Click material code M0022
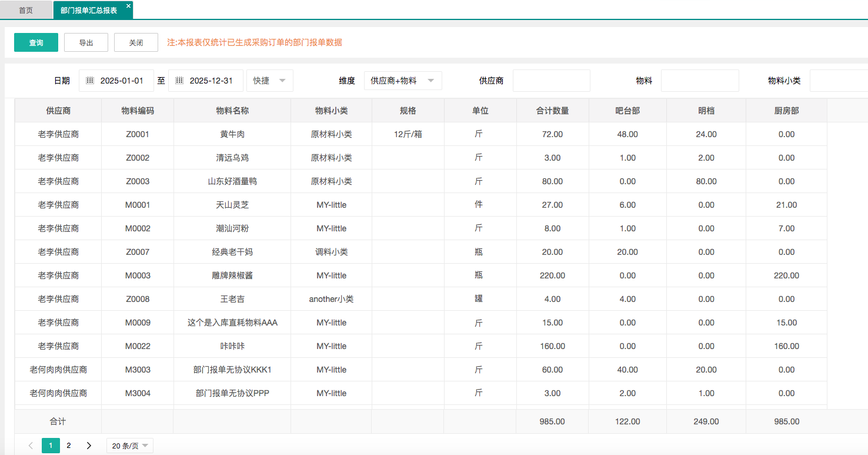 coord(138,346)
